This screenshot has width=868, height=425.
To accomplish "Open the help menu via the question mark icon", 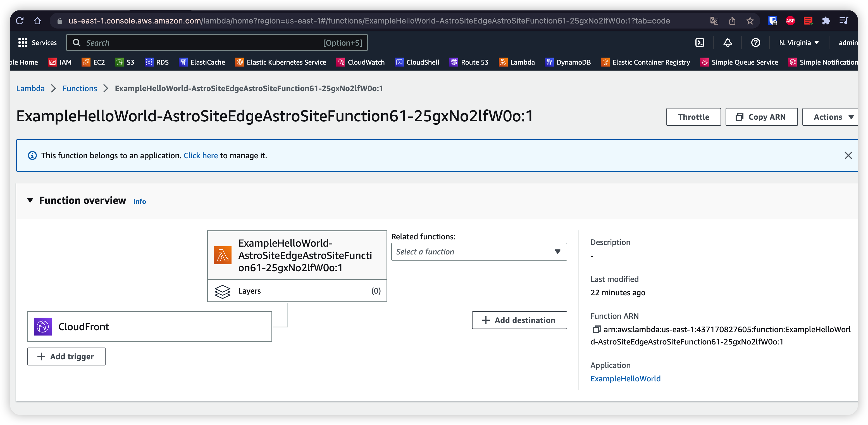I will click(755, 42).
